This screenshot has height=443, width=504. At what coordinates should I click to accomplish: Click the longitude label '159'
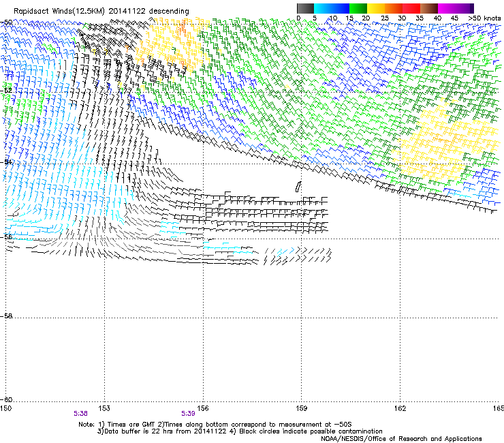pyautogui.click(x=301, y=408)
